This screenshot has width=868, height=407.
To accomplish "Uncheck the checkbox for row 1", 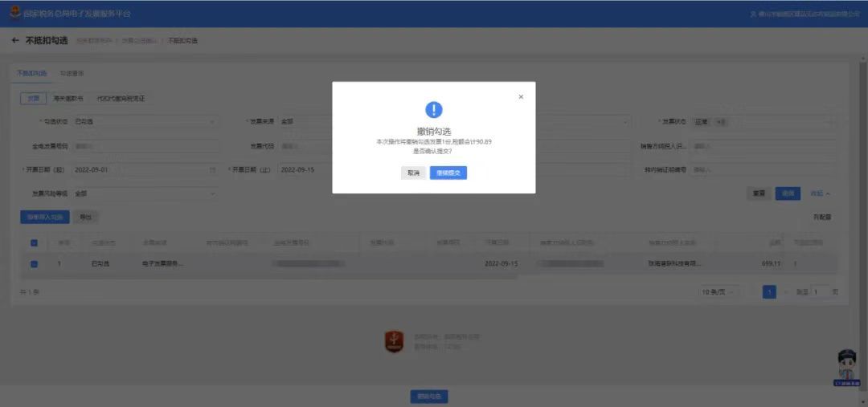I will click(34, 263).
